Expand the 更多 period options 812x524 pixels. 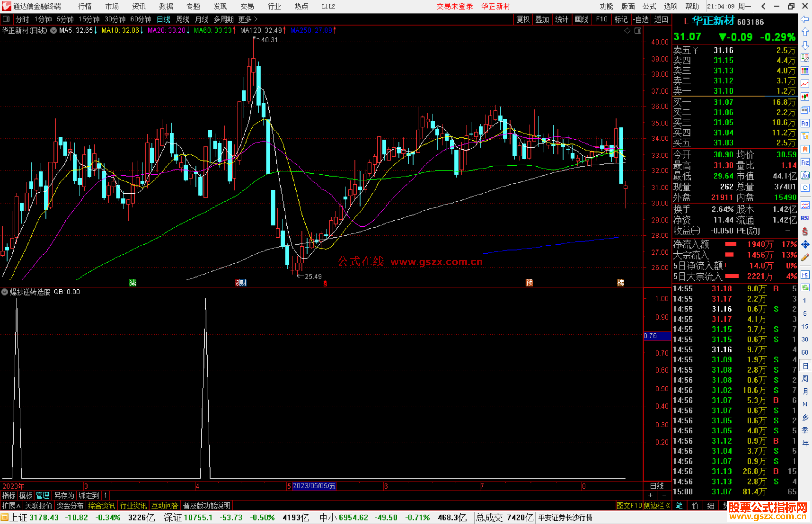tap(247, 19)
